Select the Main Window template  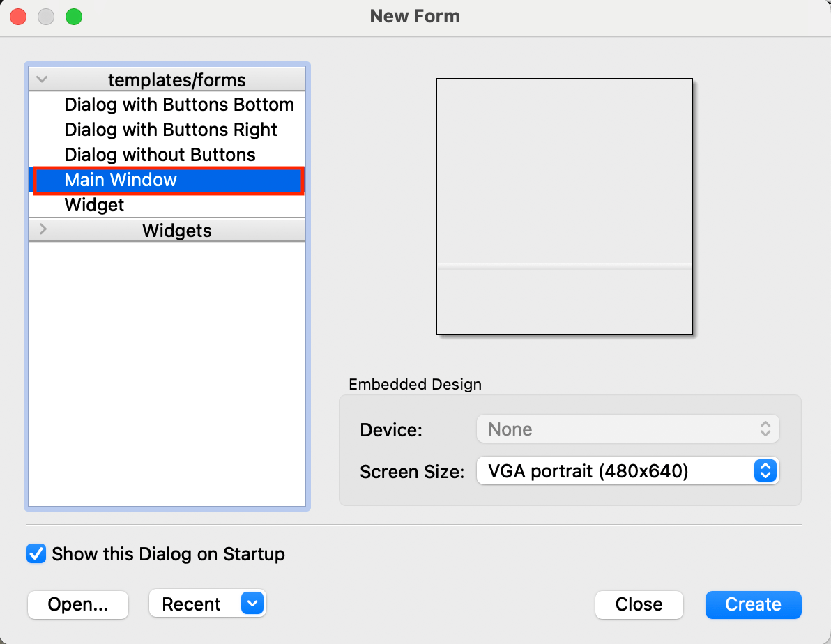[167, 180]
